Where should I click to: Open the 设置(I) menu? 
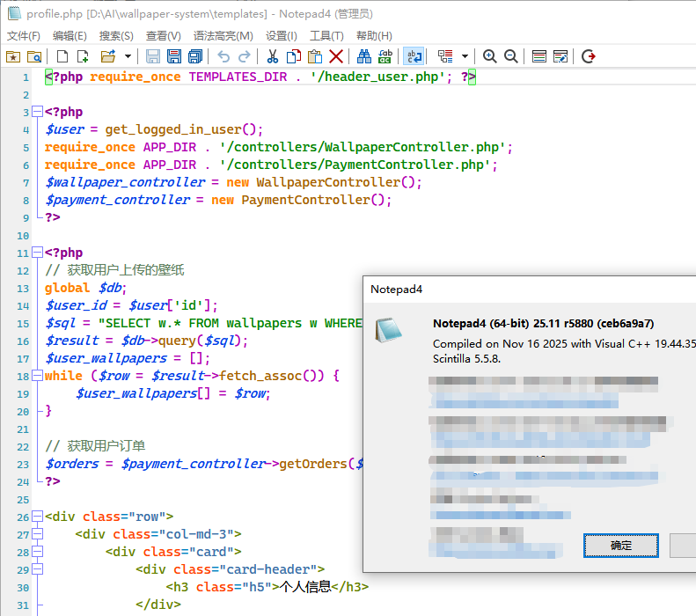pyautogui.click(x=282, y=36)
